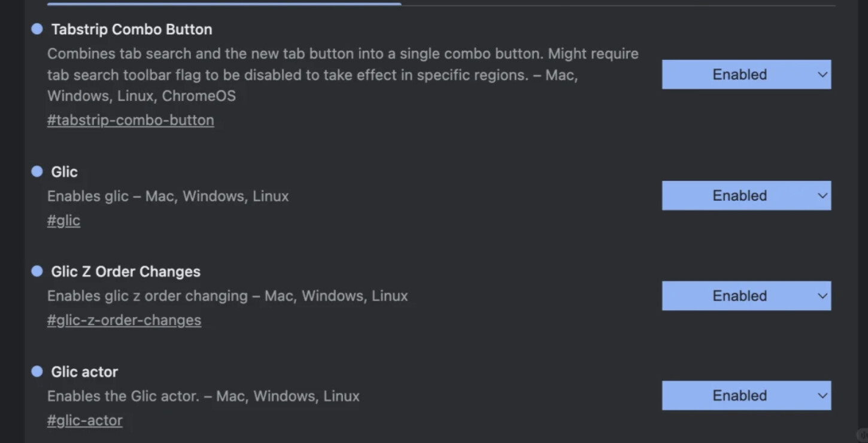Click the blue dot beside Tabstrip Combo Button
Screen dimensions: 868x443
pos(37,29)
